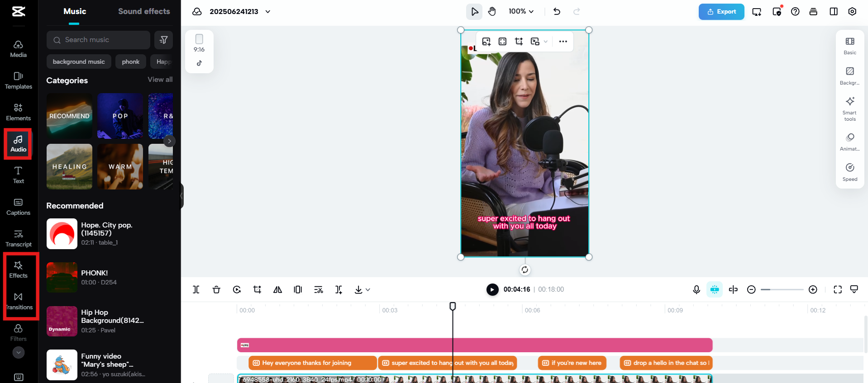
Task: Select the Hip Hop Background track
Action: click(x=110, y=321)
